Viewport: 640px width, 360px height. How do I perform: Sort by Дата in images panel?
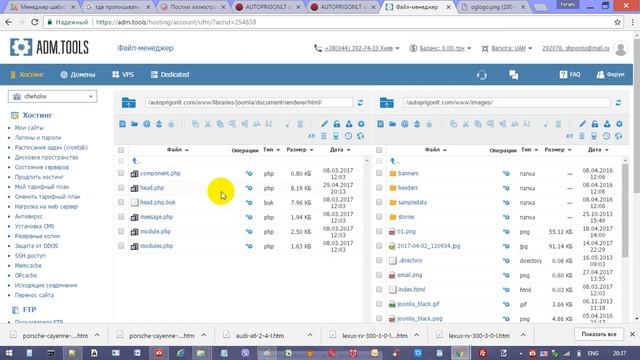[598, 150]
